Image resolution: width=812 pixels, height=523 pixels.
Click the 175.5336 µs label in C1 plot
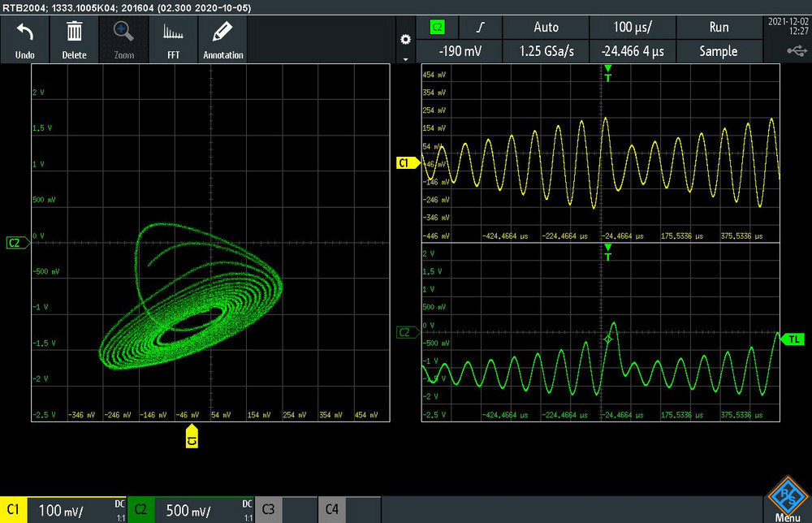pyautogui.click(x=682, y=236)
